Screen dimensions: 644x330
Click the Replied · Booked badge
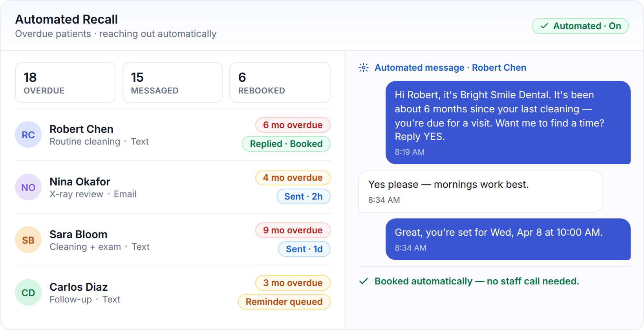[x=286, y=144]
